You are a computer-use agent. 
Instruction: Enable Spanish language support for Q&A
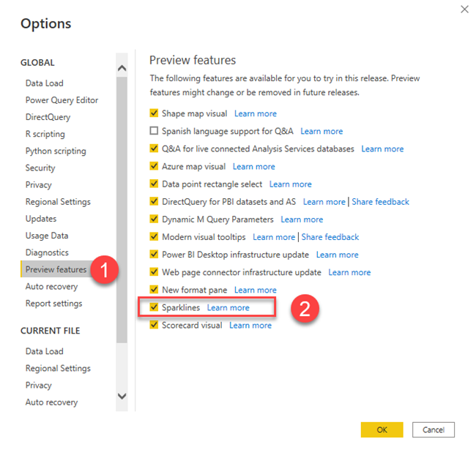[x=154, y=131]
